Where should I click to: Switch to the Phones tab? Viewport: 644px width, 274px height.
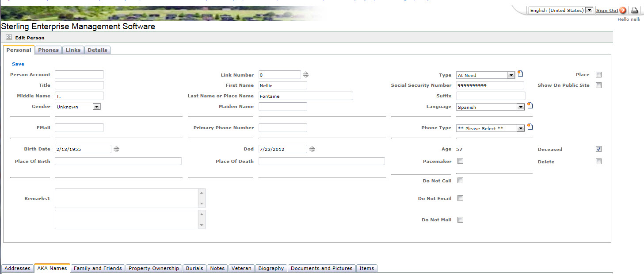point(49,50)
